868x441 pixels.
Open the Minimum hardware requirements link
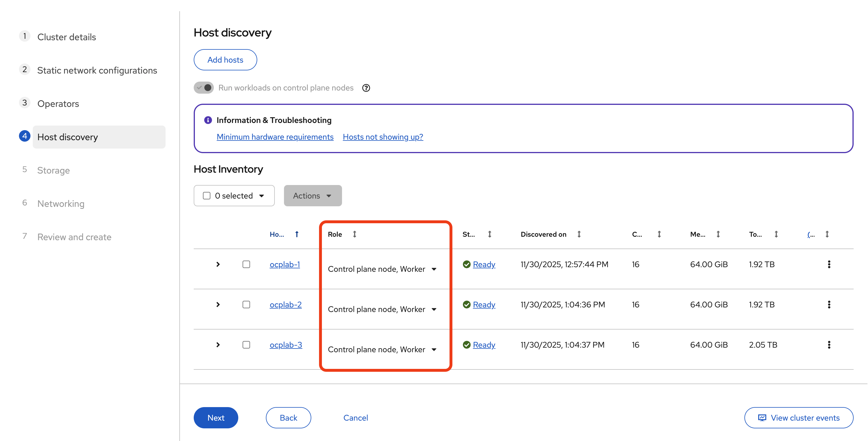click(x=274, y=137)
